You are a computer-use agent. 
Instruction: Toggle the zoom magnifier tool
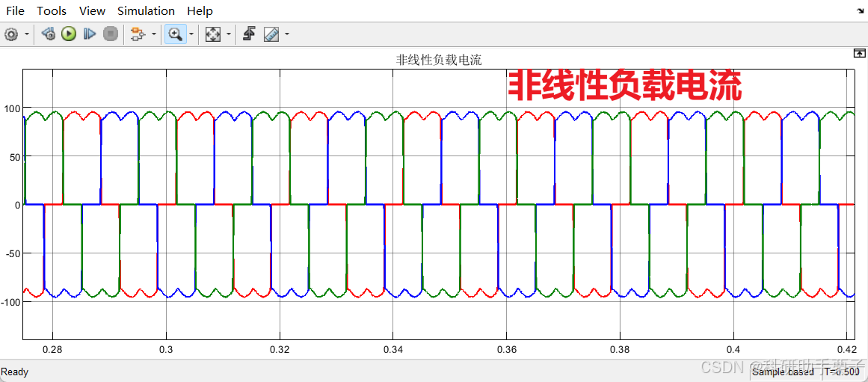tap(176, 34)
